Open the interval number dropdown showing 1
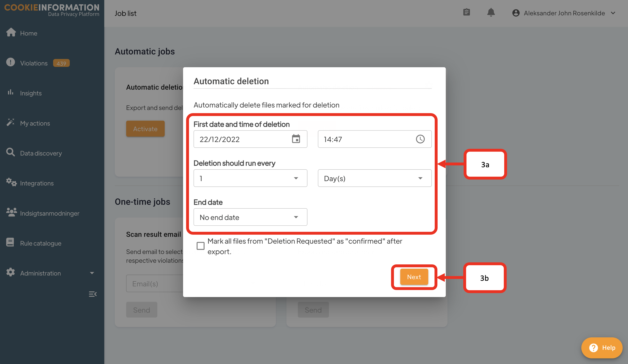The height and width of the screenshot is (364, 628). (x=250, y=178)
